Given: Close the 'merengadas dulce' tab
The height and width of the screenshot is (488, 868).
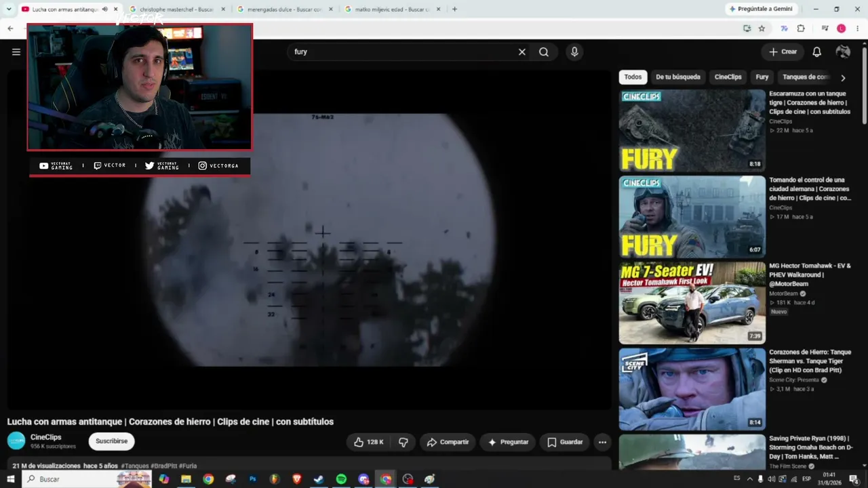Looking at the screenshot, I should (x=331, y=9).
